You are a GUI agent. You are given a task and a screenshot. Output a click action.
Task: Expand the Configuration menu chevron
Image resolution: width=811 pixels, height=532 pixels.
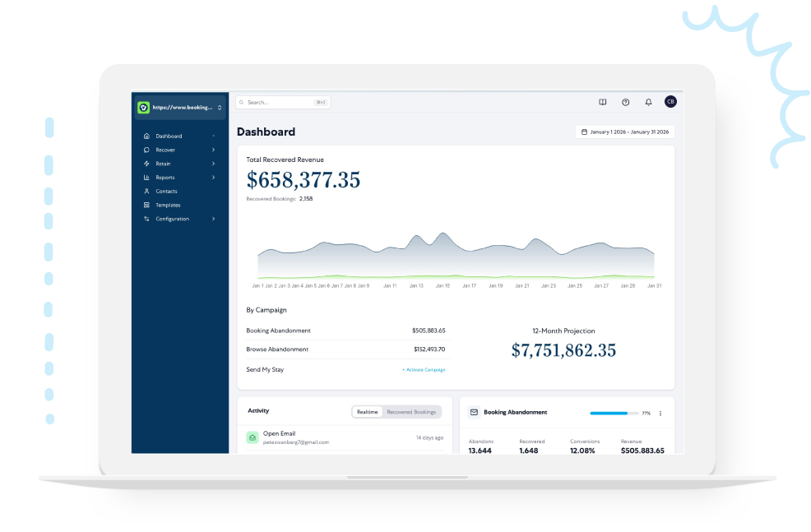pyautogui.click(x=214, y=219)
